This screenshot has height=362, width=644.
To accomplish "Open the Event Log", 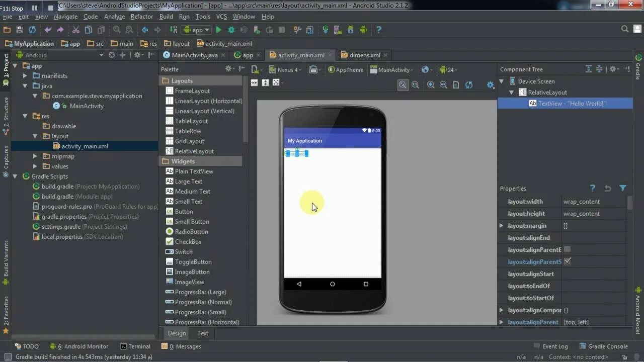I will click(555, 346).
